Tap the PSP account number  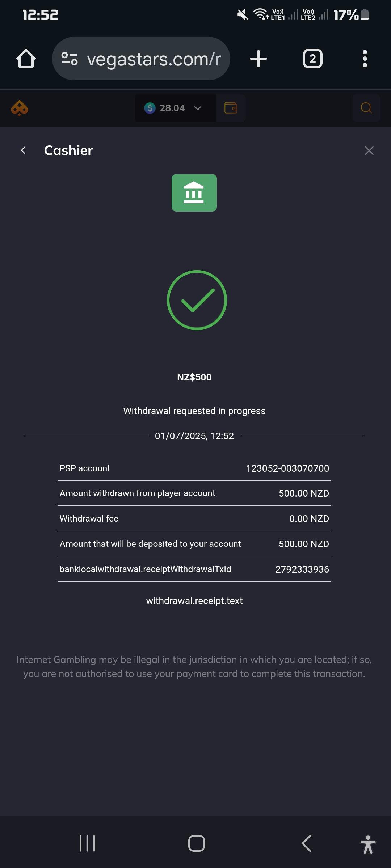tap(287, 468)
